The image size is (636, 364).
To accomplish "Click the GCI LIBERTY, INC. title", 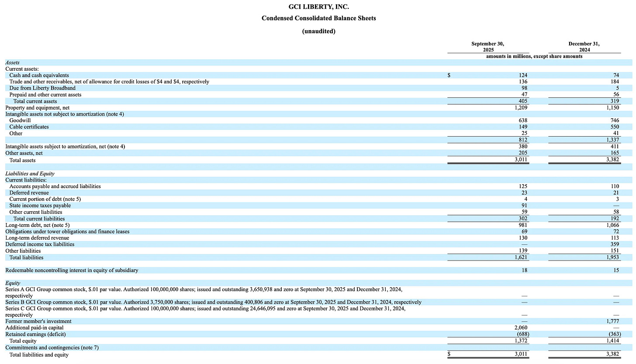I will pos(319,7).
